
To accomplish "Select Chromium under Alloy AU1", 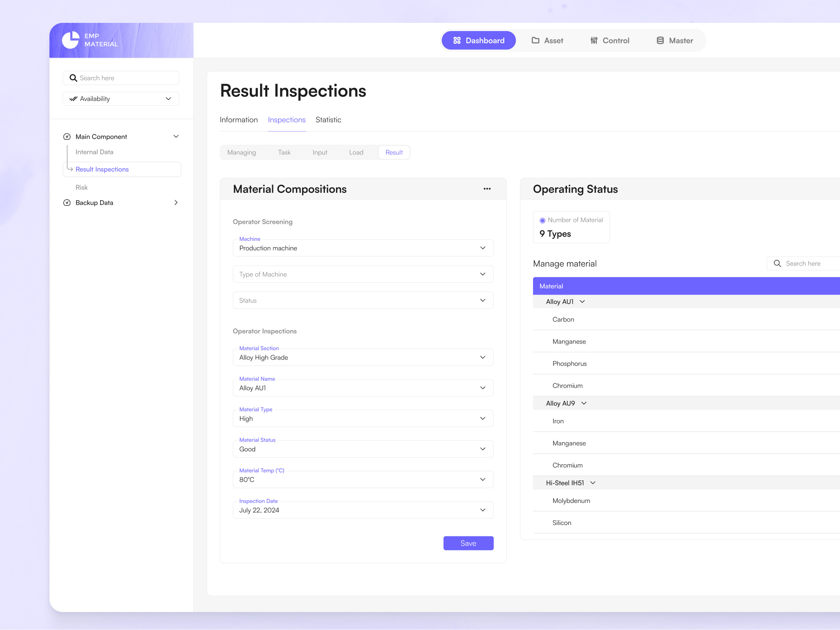I will [x=686, y=386].
